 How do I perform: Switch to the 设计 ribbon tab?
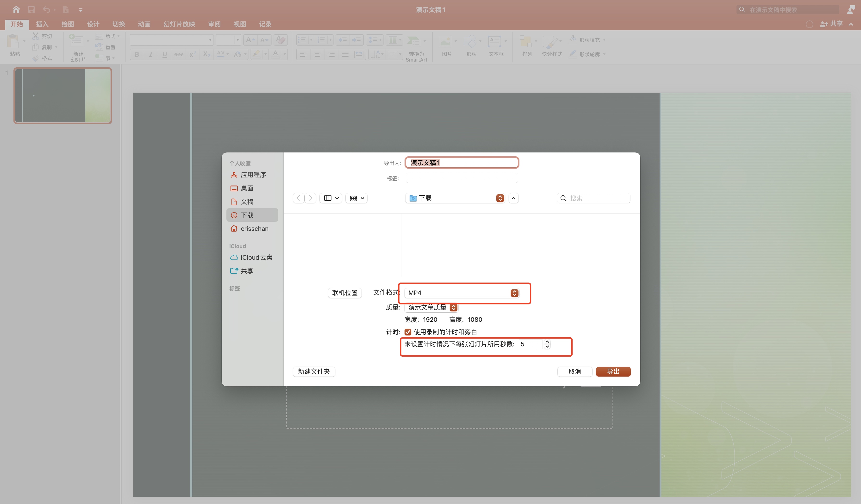[x=93, y=24]
